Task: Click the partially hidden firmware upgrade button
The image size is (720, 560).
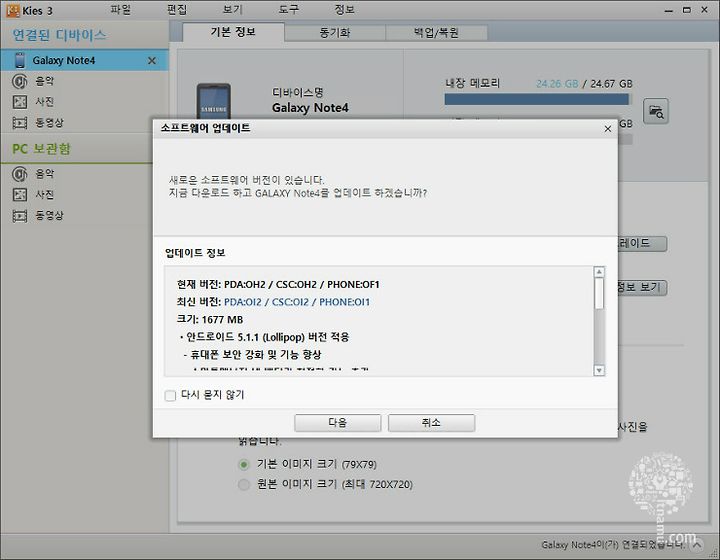Action: point(642,243)
